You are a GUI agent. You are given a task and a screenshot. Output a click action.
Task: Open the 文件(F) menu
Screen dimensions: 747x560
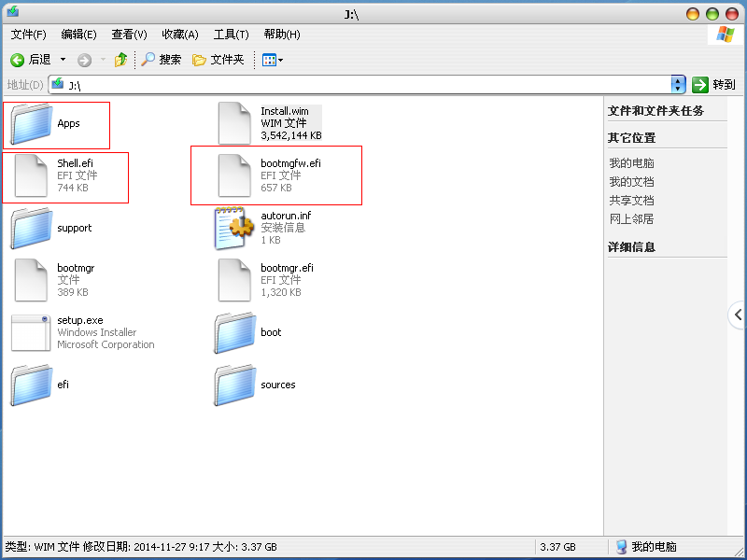coord(28,35)
